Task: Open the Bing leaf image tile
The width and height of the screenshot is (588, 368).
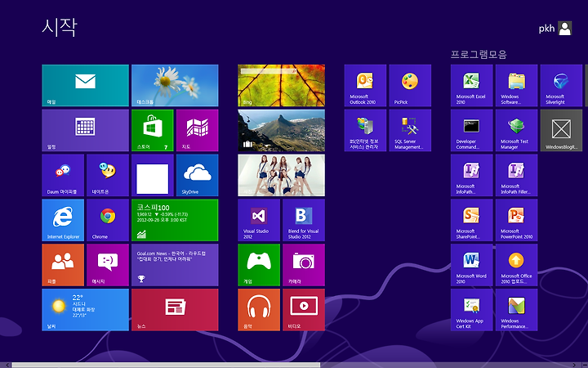Action: click(x=281, y=85)
